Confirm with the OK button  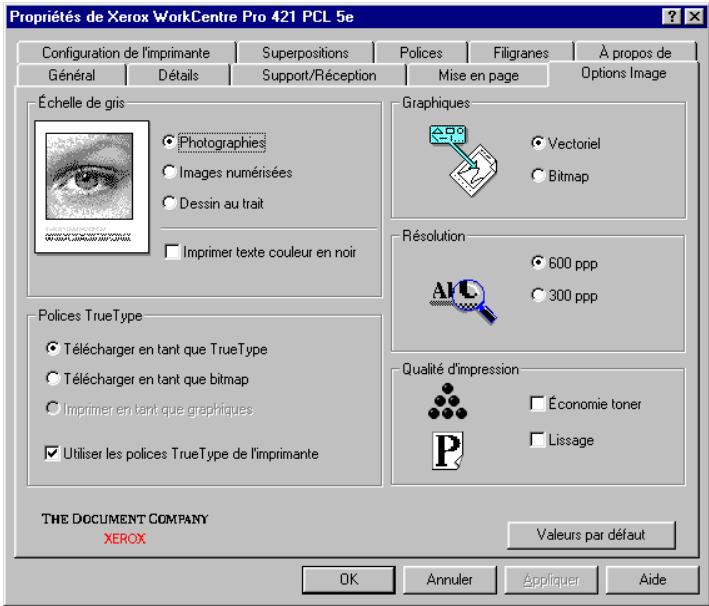click(x=349, y=579)
